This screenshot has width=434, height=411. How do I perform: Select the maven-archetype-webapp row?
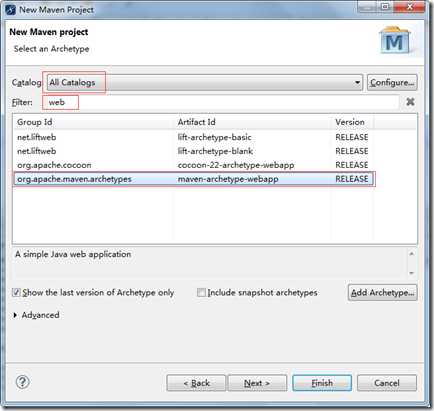pos(193,179)
